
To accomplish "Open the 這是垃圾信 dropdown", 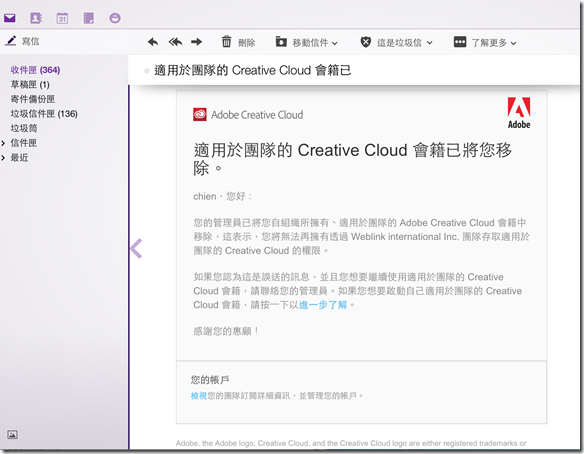I will click(405, 43).
